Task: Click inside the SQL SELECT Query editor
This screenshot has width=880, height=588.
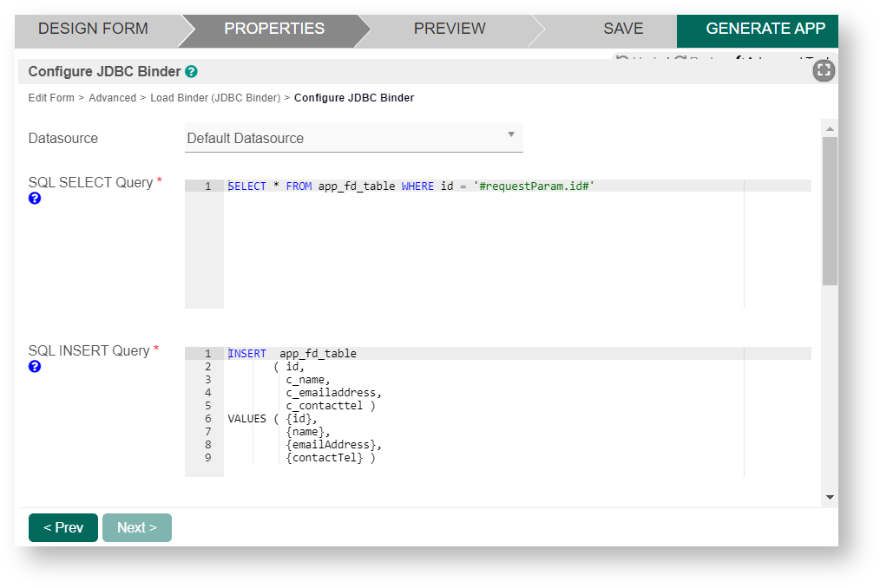Action: click(x=483, y=243)
